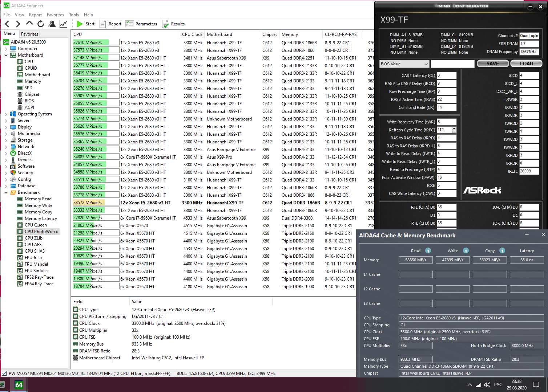Click the 65.0 ns latency value
Screen dimensions: 548x392
pyautogui.click(x=527, y=260)
